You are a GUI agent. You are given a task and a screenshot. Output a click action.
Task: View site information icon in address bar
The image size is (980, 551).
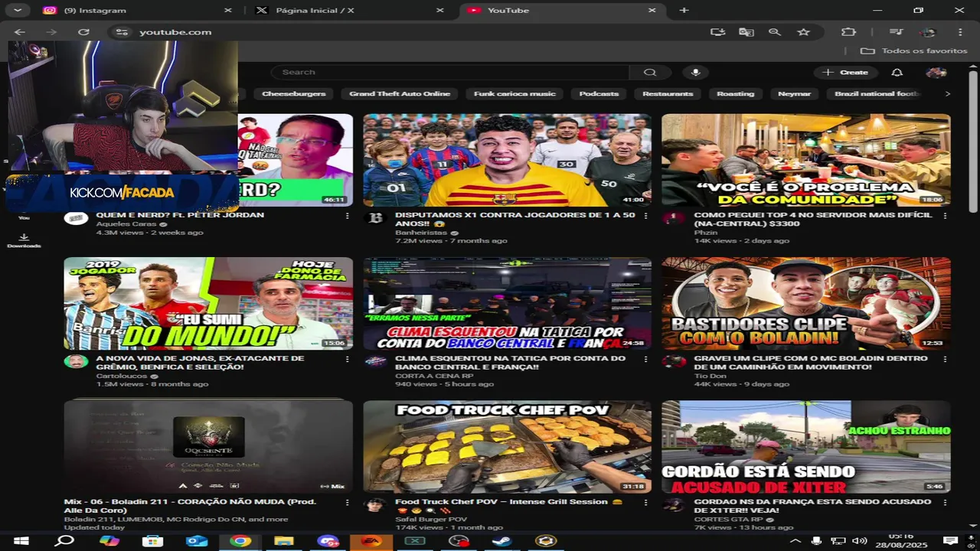click(120, 32)
